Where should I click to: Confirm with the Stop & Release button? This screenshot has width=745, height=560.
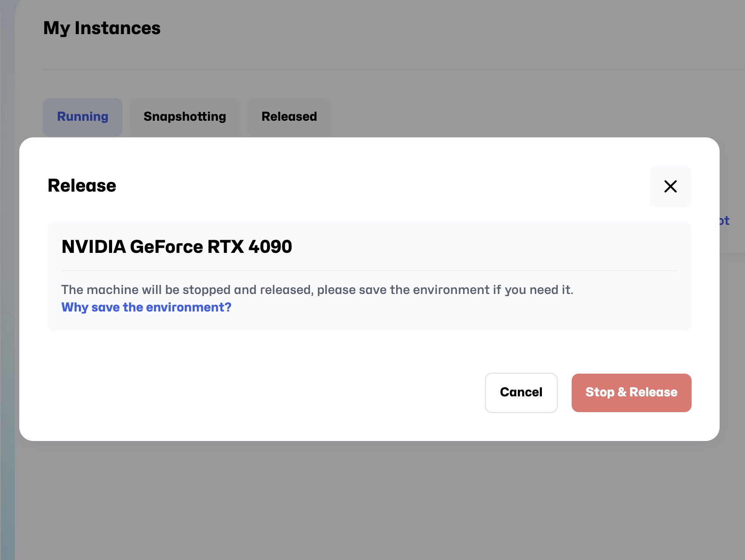tap(631, 392)
